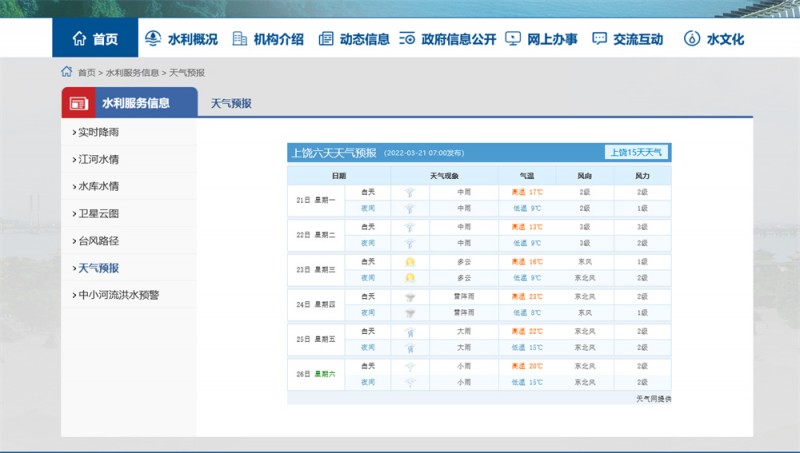Image resolution: width=800 pixels, height=453 pixels.
Task: Click the 23日 daytime cloudy sun icon
Action: point(410,262)
